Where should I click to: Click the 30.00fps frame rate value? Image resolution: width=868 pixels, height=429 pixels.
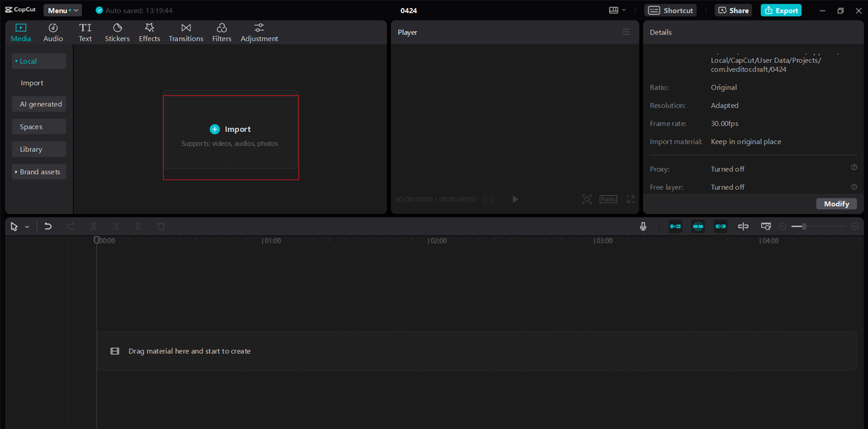point(724,123)
